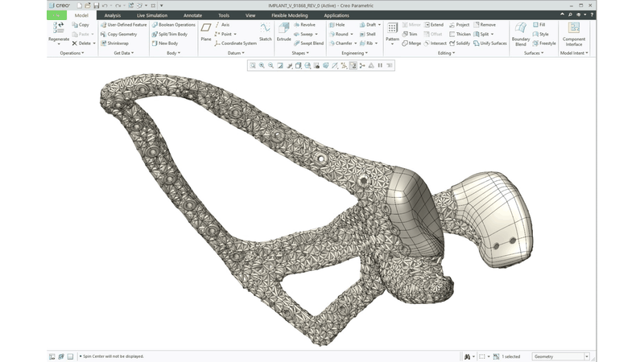Create a datum Axis
Screen dimensions: 644x362
(222, 25)
